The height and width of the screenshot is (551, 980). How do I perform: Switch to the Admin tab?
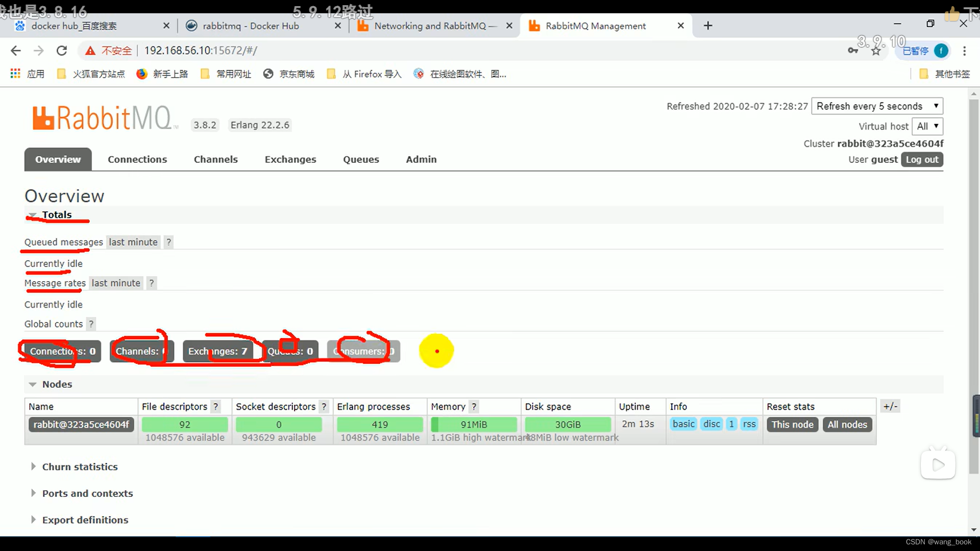421,159
